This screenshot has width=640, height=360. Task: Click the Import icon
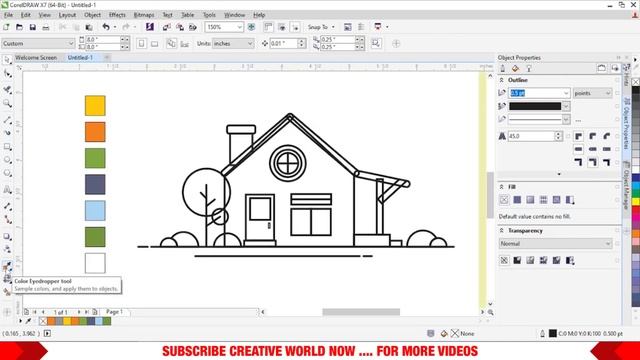click(167, 27)
